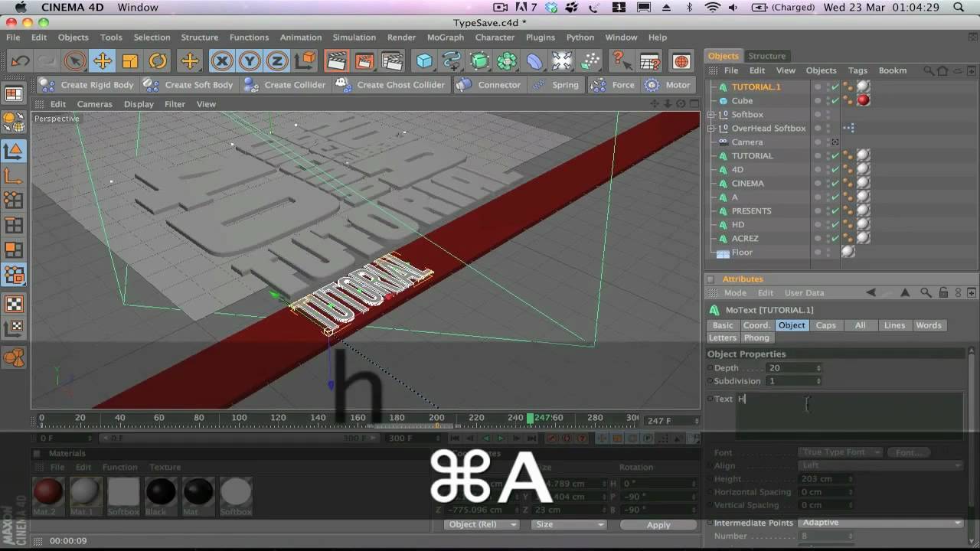The height and width of the screenshot is (551, 980).
Task: Open the viewport Display menu
Action: [139, 104]
